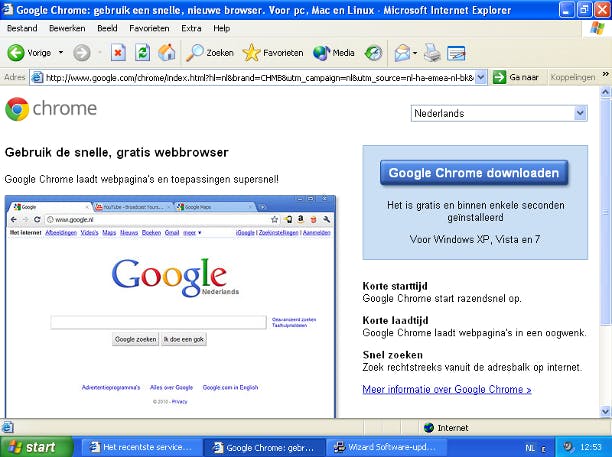Image resolution: width=612 pixels, height=457 pixels.
Task: Open the Media globe button
Action: point(321,53)
